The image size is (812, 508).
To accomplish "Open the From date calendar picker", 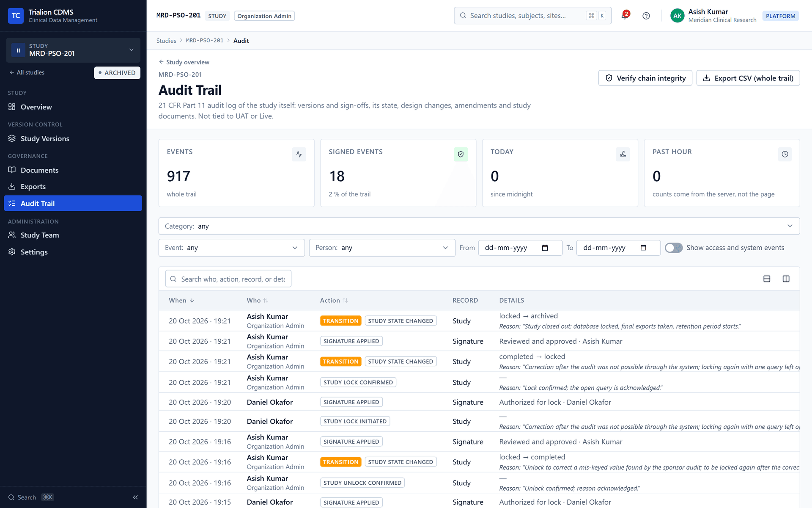I will pos(545,248).
